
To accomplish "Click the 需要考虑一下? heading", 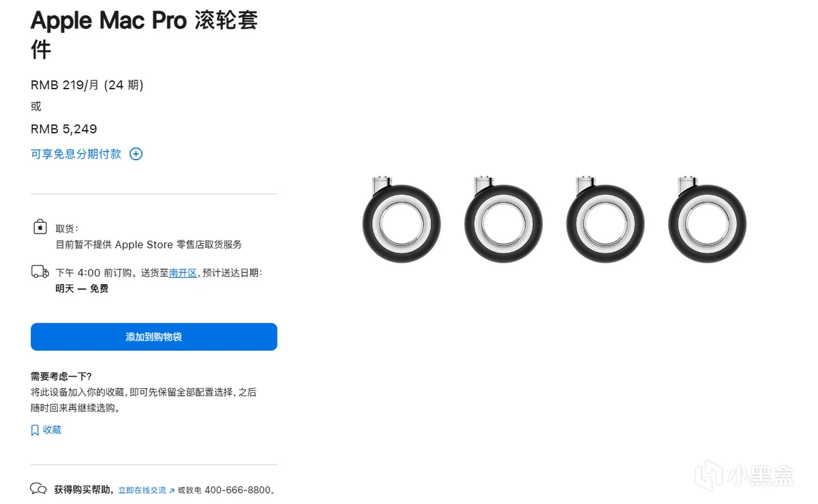I will click(x=61, y=376).
